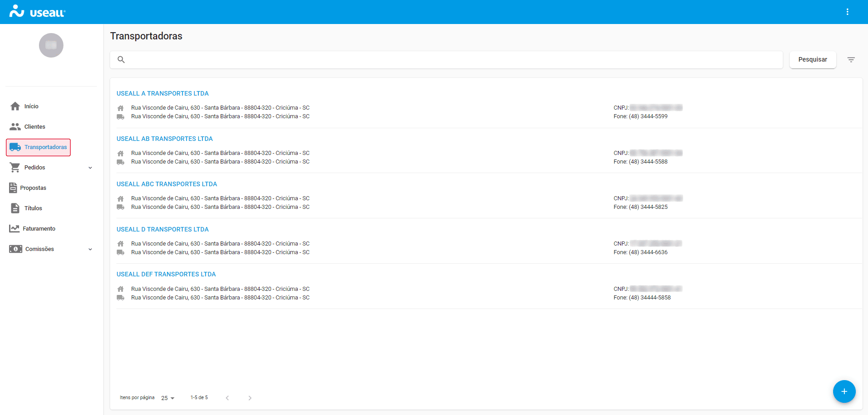
Task: Go to previous page arrow
Action: tap(227, 398)
